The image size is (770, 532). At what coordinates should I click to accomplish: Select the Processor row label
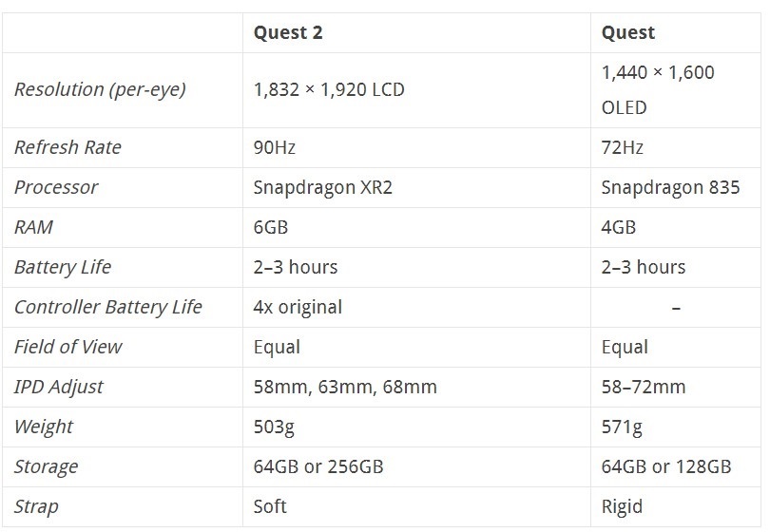click(x=56, y=187)
